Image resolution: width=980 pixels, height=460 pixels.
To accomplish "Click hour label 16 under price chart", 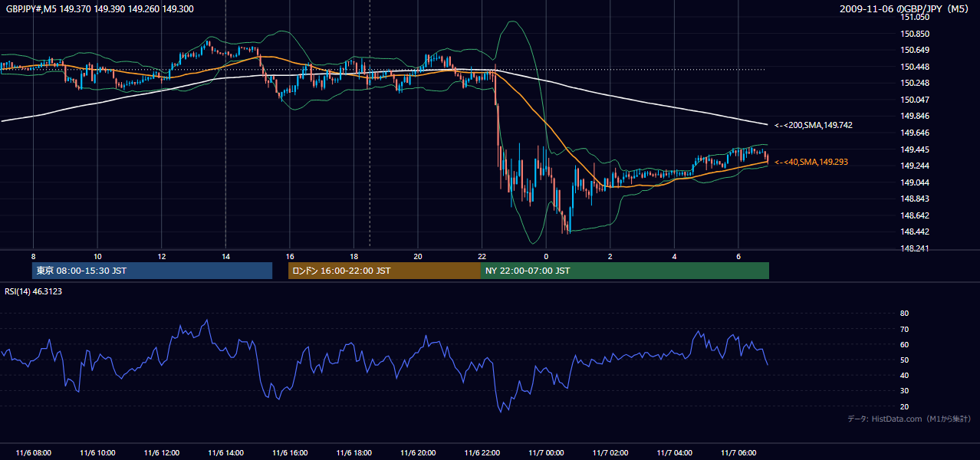I will point(289,255).
